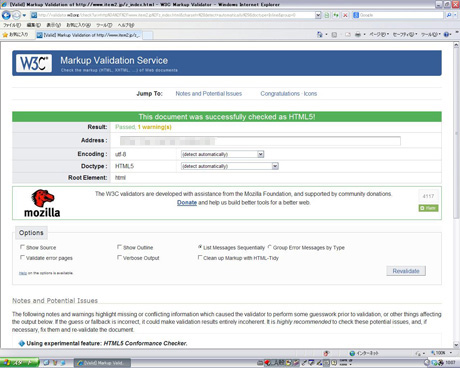460x368 pixels.
Task: Click the system tray clock
Action: tap(450, 363)
